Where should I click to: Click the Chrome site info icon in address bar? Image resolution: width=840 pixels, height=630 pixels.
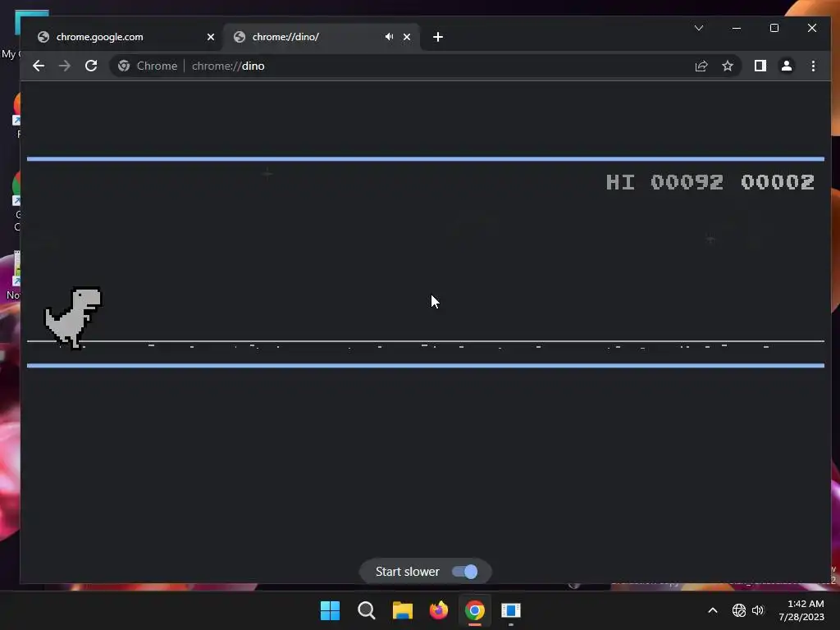(x=124, y=66)
